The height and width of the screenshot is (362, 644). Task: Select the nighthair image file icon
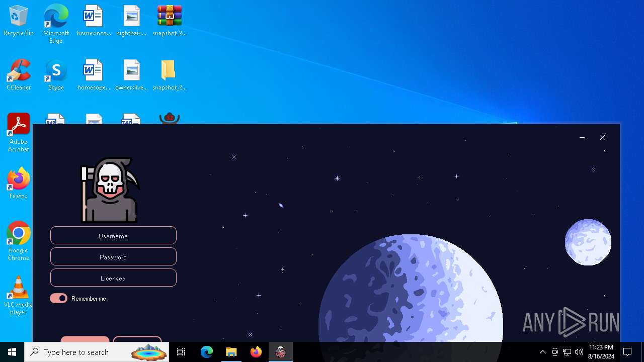131,21
